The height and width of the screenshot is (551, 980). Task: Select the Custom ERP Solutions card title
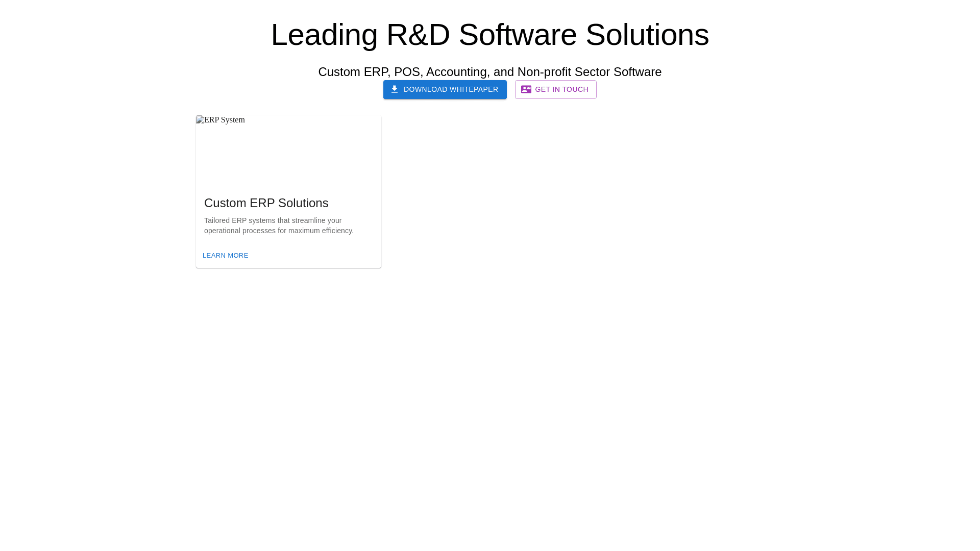pos(266,203)
